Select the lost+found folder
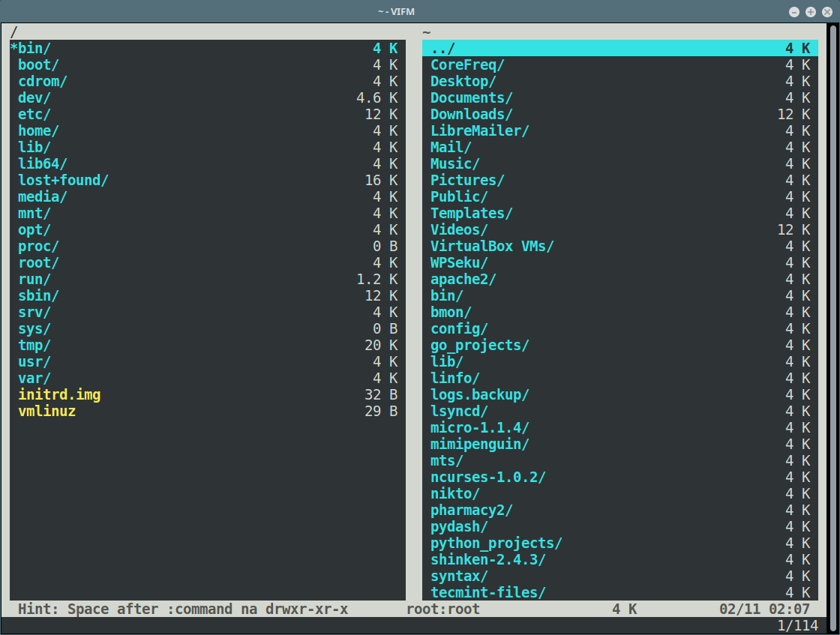840x635 pixels. [x=62, y=180]
